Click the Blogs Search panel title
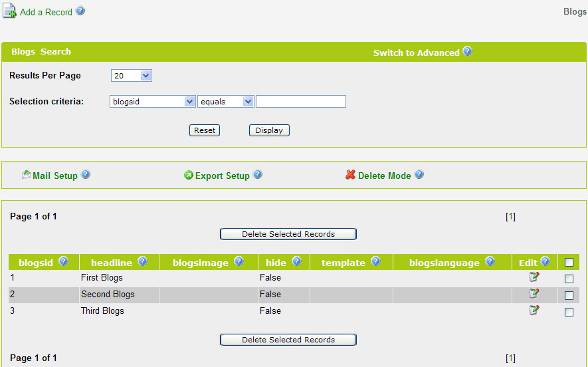588x367 pixels. point(41,52)
